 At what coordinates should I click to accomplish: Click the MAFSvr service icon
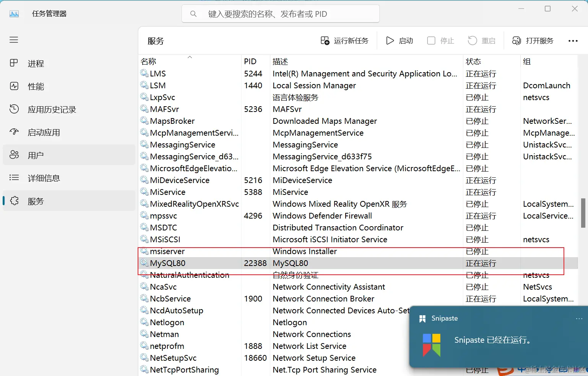[x=145, y=109]
